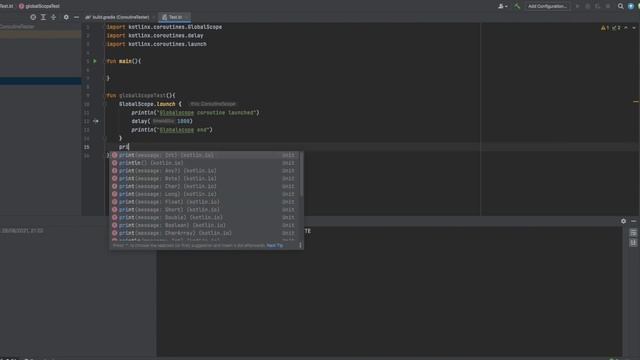Click the blue shield icon in the toolbar
The width and height of the screenshot is (640, 360).
[631, 6]
